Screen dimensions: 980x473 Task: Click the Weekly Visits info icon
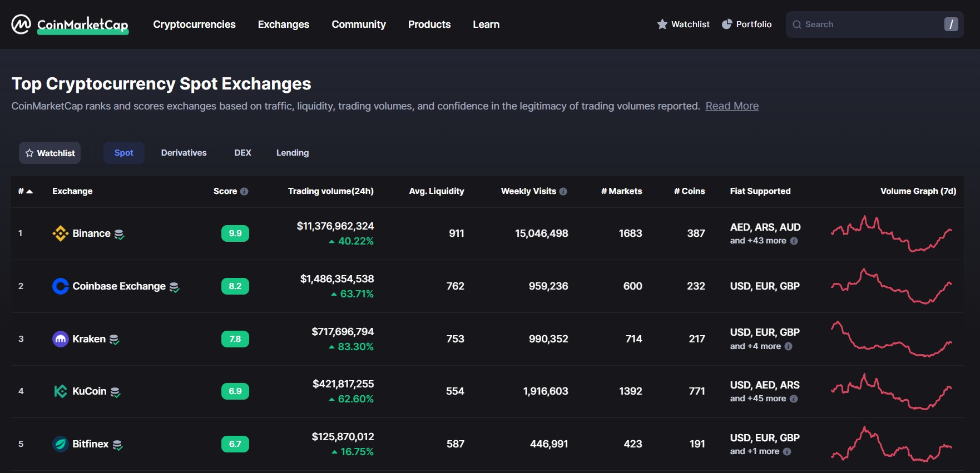pos(563,191)
